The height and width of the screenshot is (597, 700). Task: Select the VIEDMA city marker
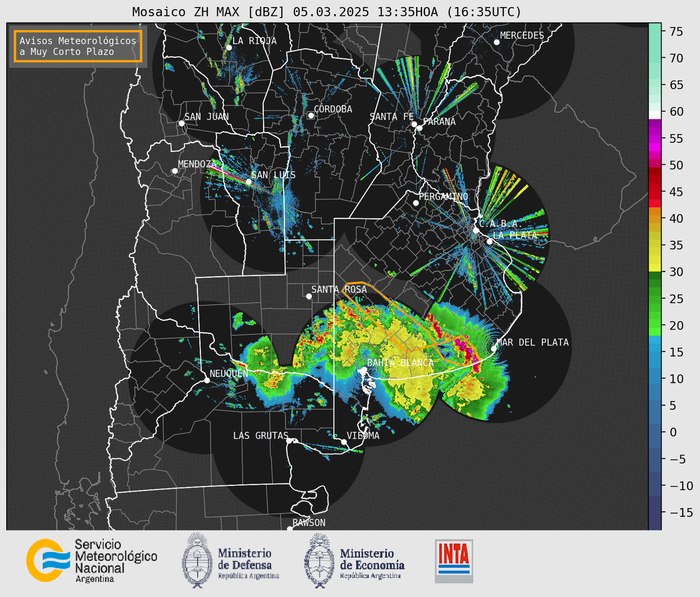click(x=344, y=442)
